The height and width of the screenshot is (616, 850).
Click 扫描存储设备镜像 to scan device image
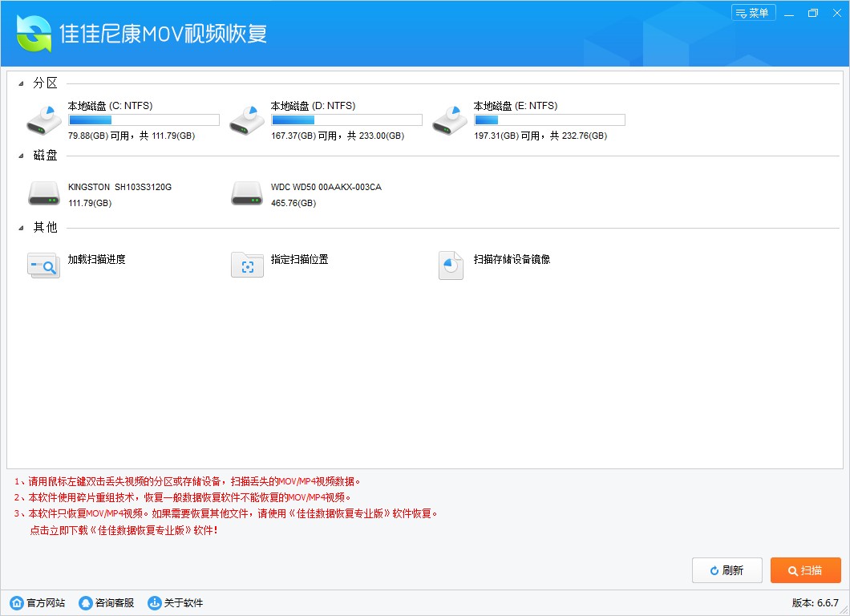pos(450,265)
